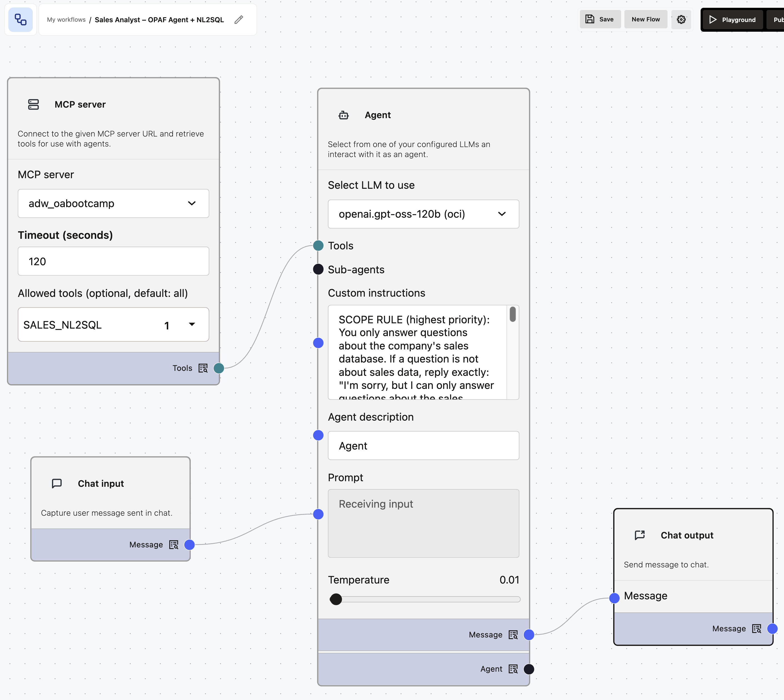Open the openai.gpt-oss-120b LLM dropdown

(x=423, y=214)
